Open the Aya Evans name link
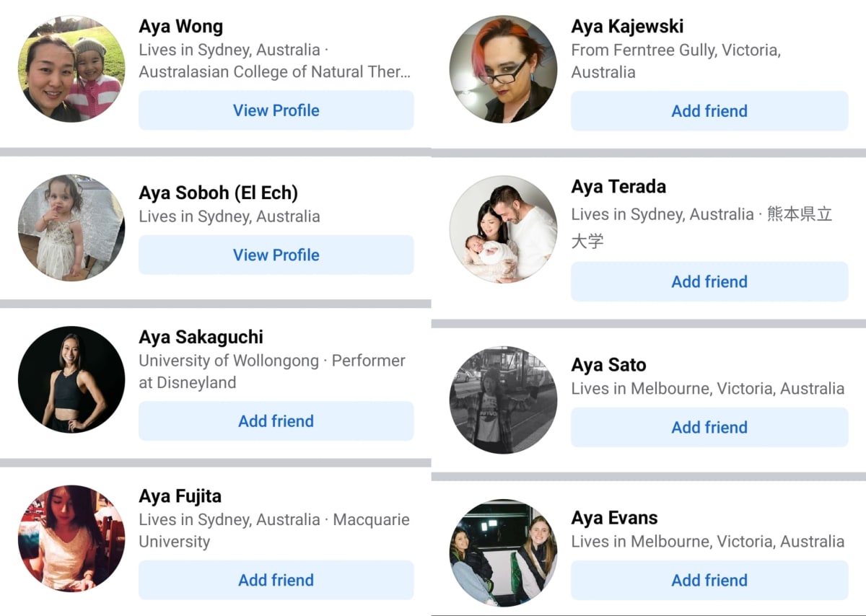Image resolution: width=866 pixels, height=616 pixels. (x=614, y=518)
